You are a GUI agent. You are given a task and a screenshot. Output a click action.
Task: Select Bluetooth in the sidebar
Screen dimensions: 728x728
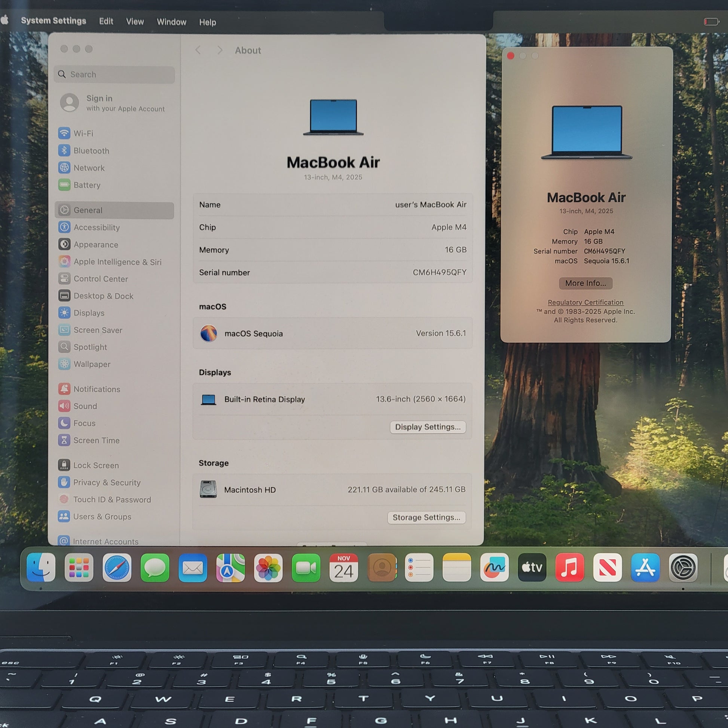tap(91, 151)
